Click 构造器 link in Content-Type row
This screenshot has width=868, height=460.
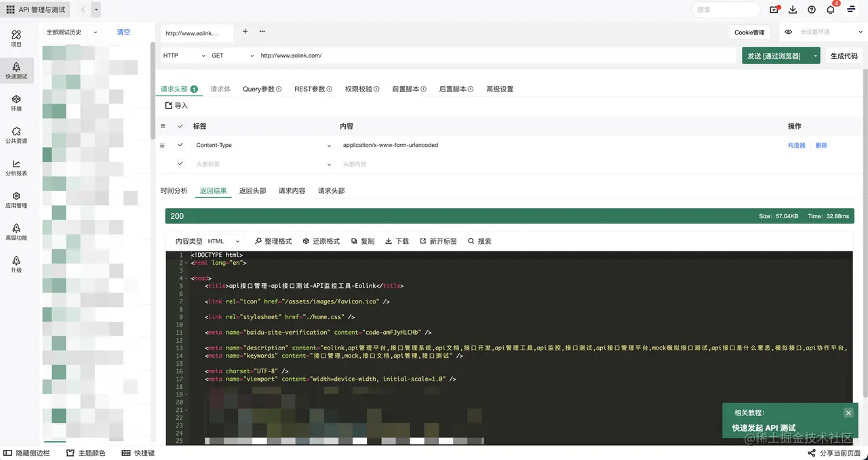[797, 145]
